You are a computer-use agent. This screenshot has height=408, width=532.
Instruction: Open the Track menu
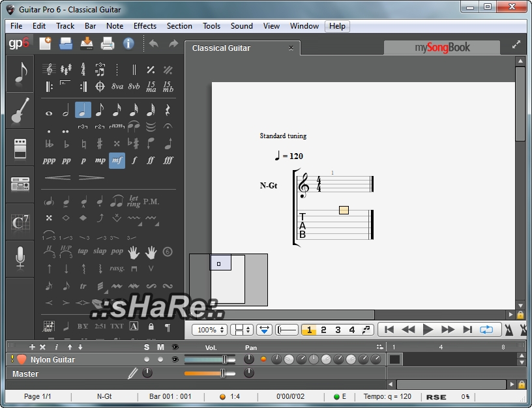tap(65, 26)
